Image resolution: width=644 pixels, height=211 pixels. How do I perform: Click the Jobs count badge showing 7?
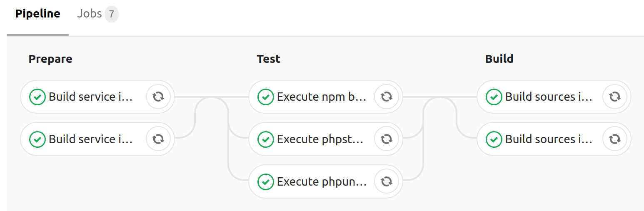(x=111, y=14)
